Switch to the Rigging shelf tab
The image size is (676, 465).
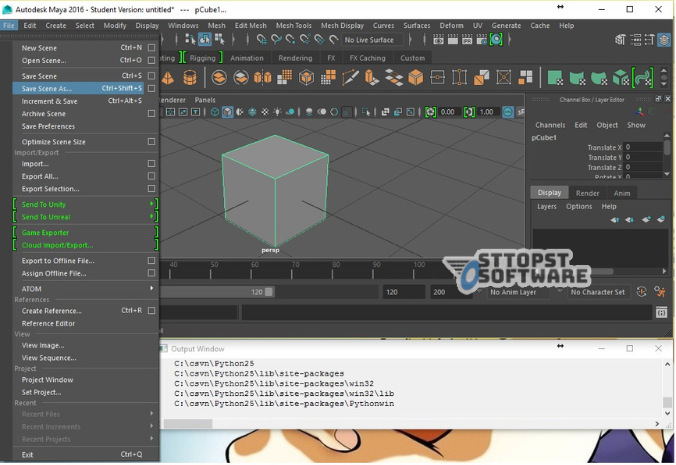point(202,58)
